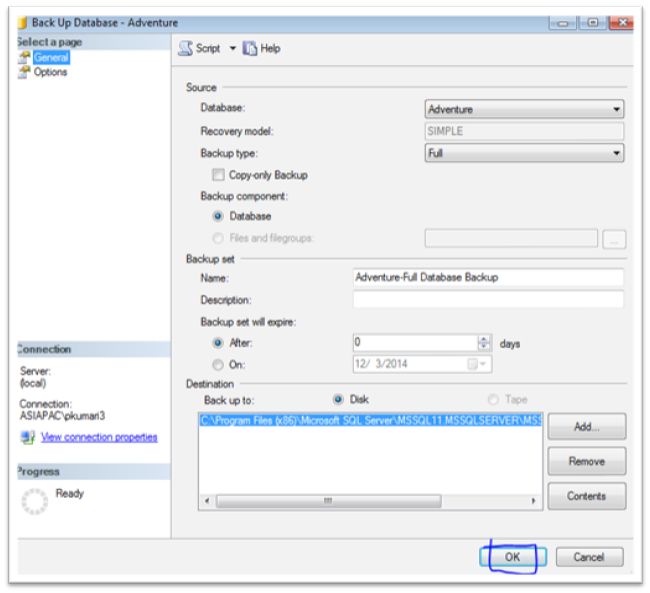Select the Tape destination radio

pyautogui.click(x=493, y=399)
